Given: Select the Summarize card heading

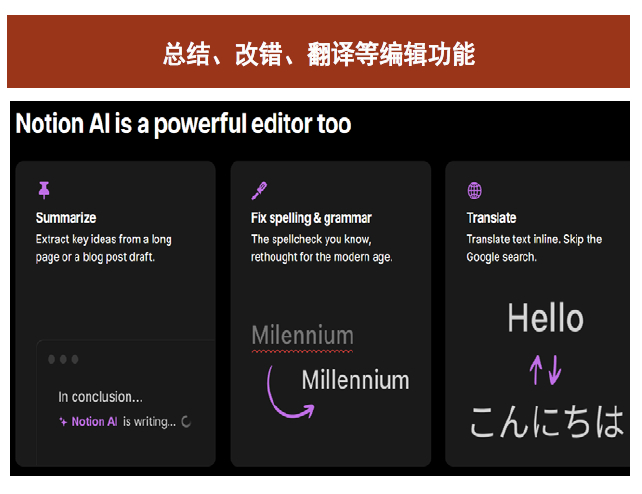Looking at the screenshot, I should point(66,218).
